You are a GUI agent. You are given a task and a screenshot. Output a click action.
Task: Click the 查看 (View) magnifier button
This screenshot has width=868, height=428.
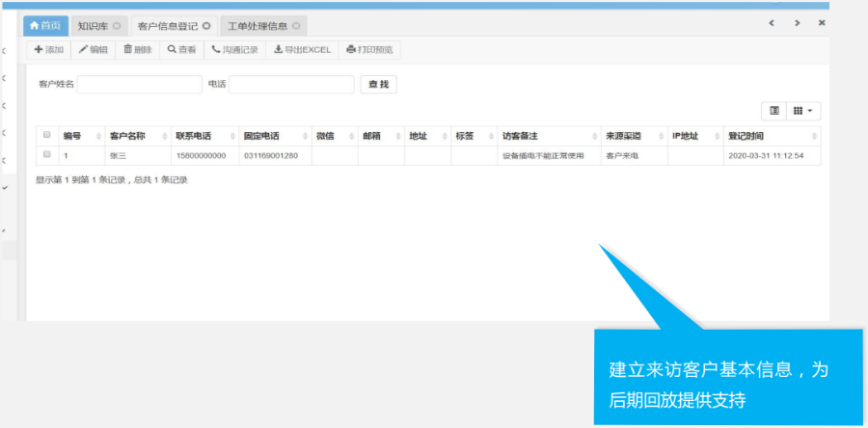(x=181, y=49)
